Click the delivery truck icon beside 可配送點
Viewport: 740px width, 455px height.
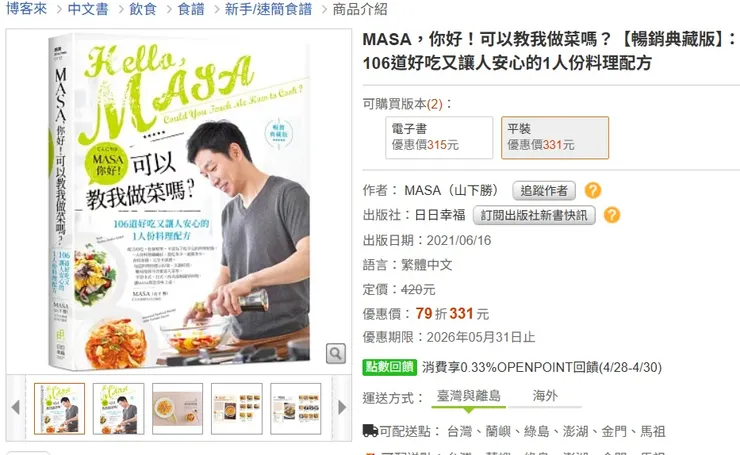tap(370, 430)
